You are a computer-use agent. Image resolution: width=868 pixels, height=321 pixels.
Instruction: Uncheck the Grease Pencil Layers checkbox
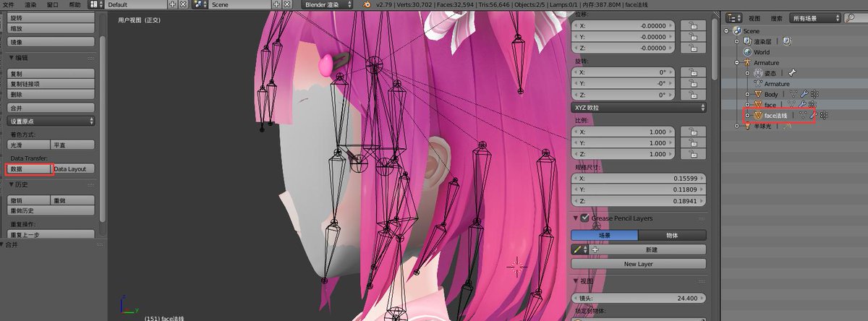[584, 218]
